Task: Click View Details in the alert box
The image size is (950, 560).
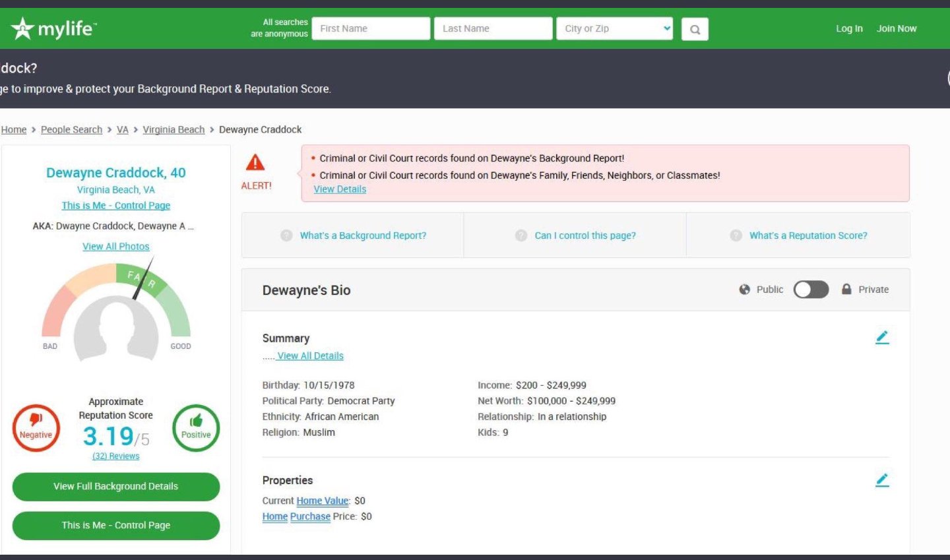Action: (x=340, y=189)
